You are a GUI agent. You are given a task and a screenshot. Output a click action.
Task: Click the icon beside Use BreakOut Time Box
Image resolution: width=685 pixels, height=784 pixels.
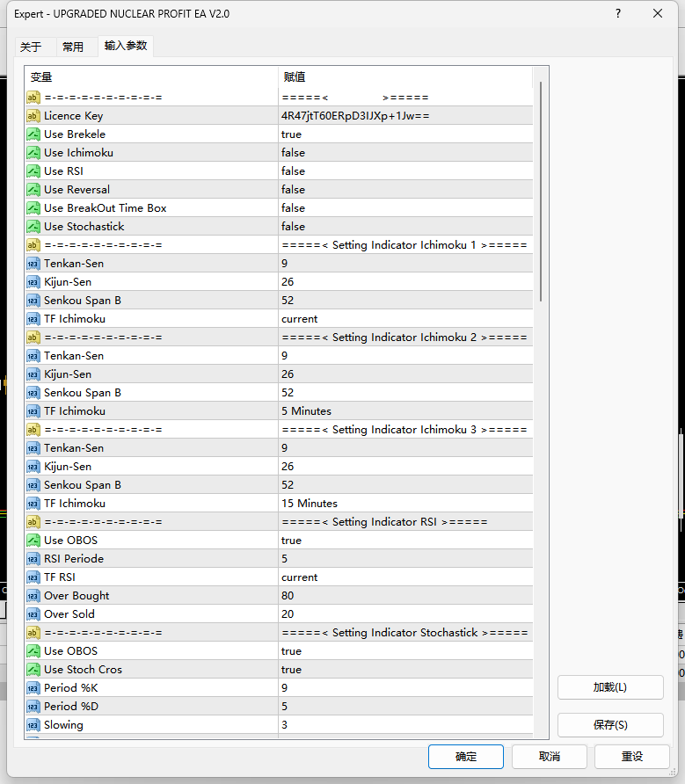[x=33, y=208]
